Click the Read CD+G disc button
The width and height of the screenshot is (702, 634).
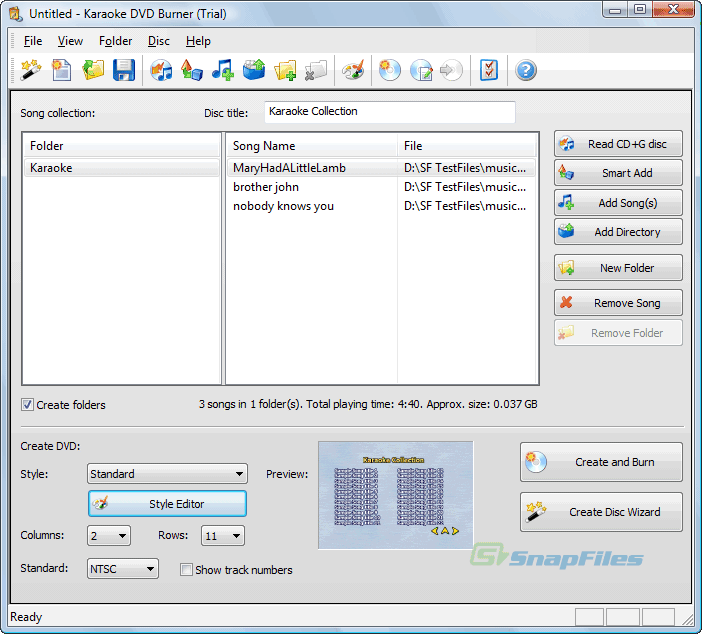click(618, 144)
